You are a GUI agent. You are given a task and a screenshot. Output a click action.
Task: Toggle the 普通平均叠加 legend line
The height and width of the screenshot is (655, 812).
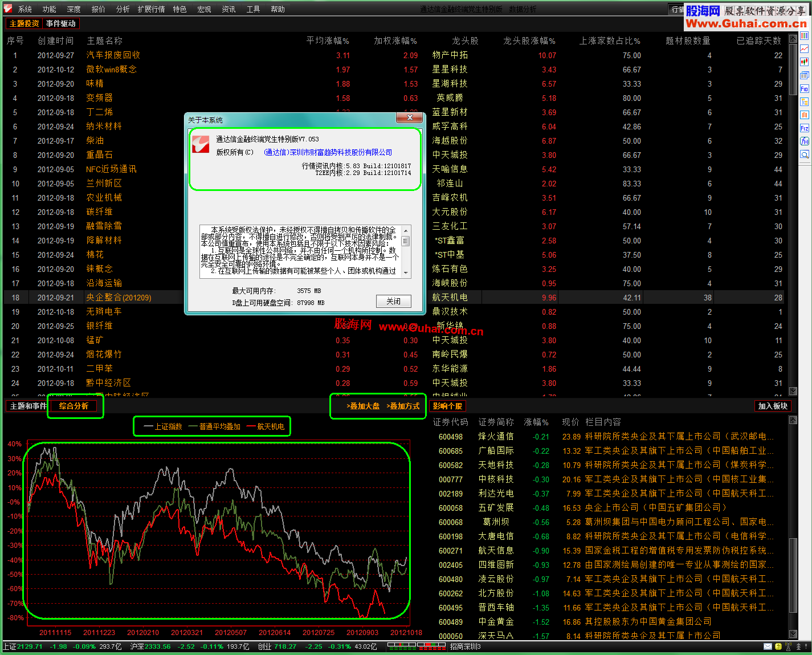point(214,426)
